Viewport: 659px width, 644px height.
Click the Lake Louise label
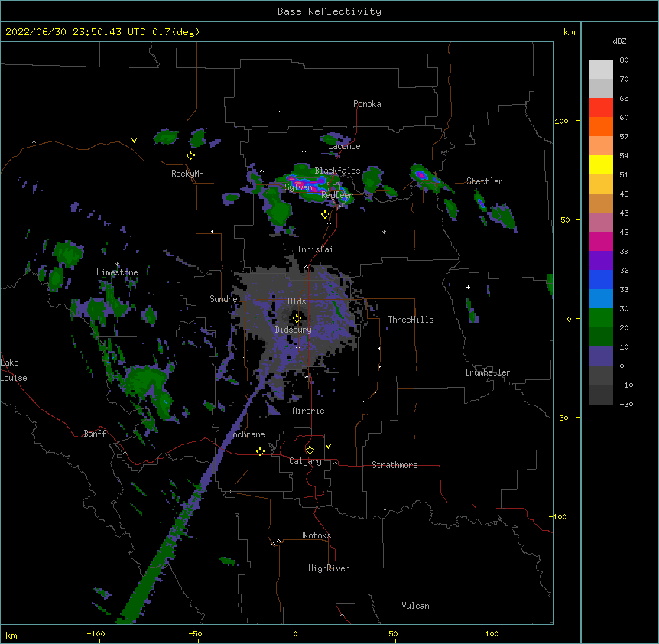pos(14,370)
